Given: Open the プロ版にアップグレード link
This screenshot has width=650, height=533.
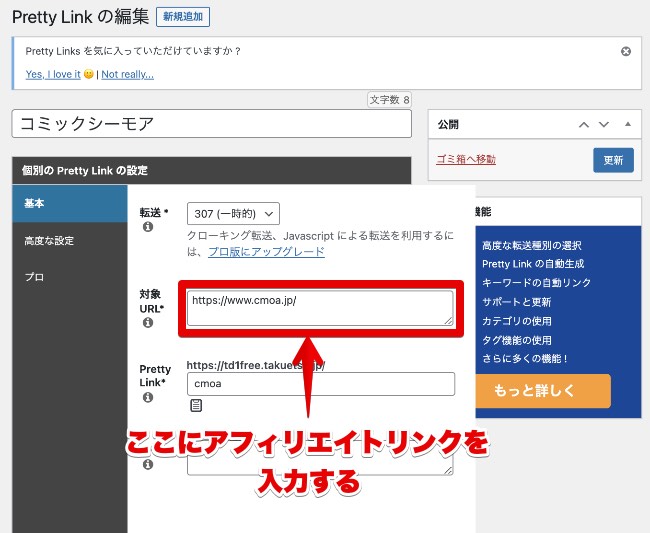Looking at the screenshot, I should [266, 252].
